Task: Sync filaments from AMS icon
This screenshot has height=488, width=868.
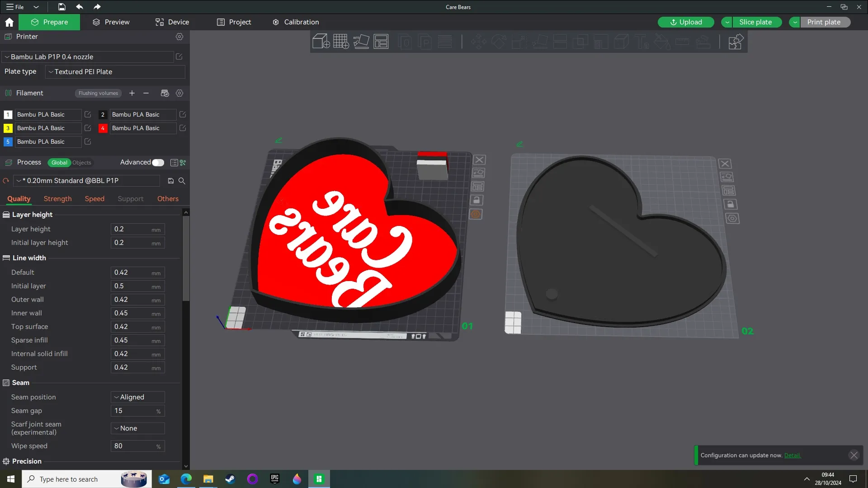Action: [x=165, y=93]
